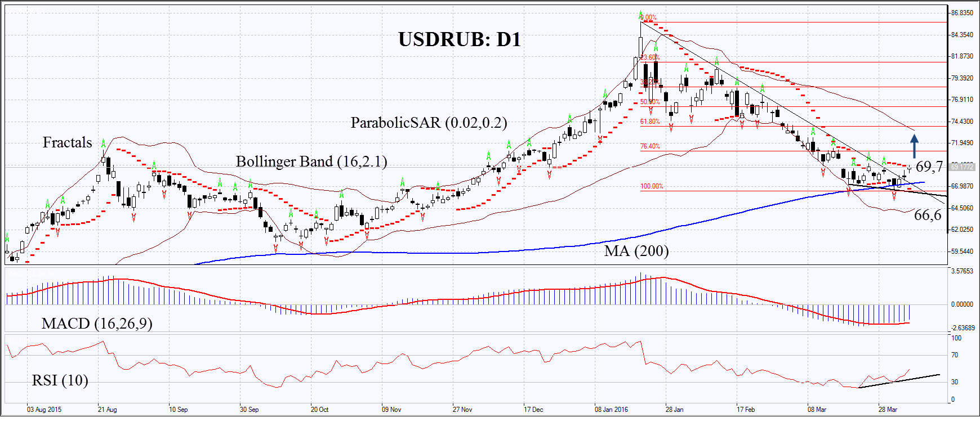This screenshot has height=422, width=980.
Task: Select the current price tag on price axis
Action: (x=963, y=167)
